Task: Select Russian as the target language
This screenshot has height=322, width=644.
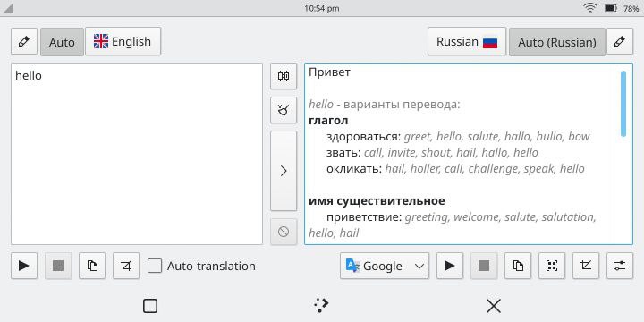Action: (x=467, y=41)
